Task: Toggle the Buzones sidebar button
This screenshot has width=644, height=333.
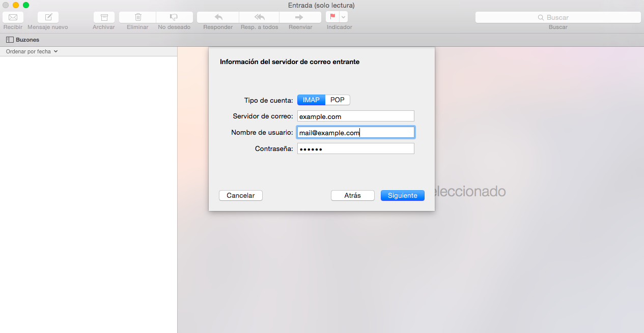Action: tap(23, 40)
